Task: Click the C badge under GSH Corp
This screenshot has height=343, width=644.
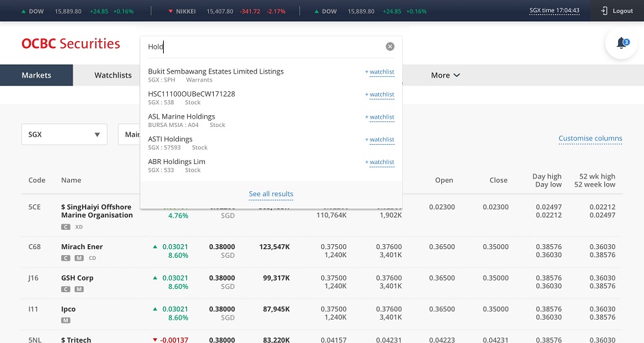Action: tap(66, 289)
